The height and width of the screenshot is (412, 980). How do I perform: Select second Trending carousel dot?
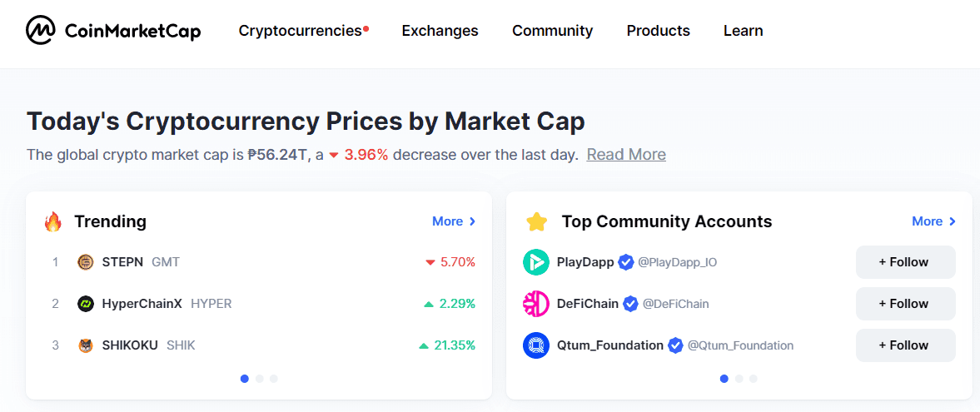pyautogui.click(x=260, y=379)
